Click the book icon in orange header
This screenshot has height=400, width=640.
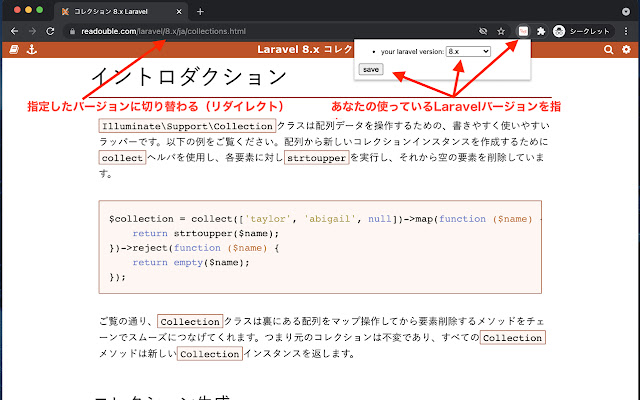[x=14, y=50]
